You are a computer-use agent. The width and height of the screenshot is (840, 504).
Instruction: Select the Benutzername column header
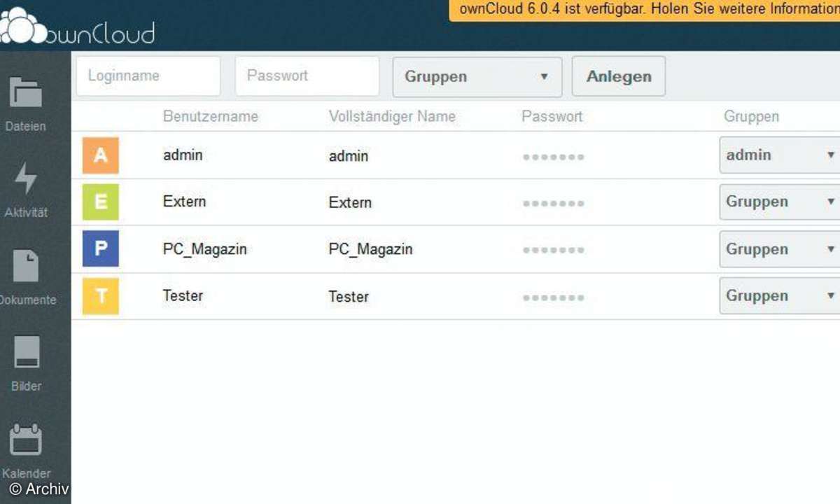click(211, 116)
